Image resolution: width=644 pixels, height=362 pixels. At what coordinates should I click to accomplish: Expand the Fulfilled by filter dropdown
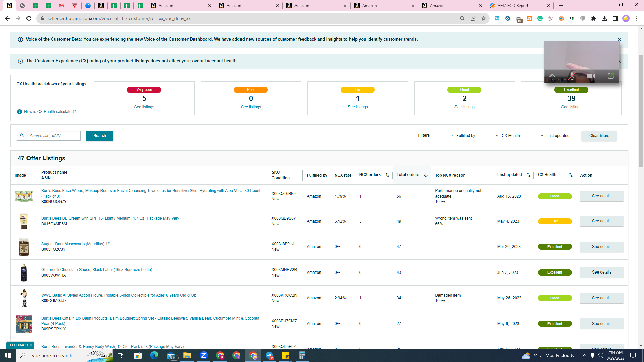463,136
